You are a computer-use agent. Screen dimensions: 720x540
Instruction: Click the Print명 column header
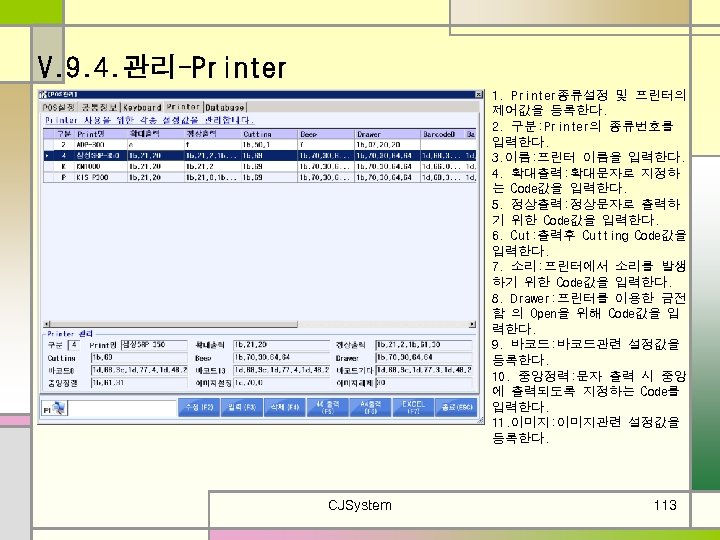pyautogui.click(x=101, y=134)
